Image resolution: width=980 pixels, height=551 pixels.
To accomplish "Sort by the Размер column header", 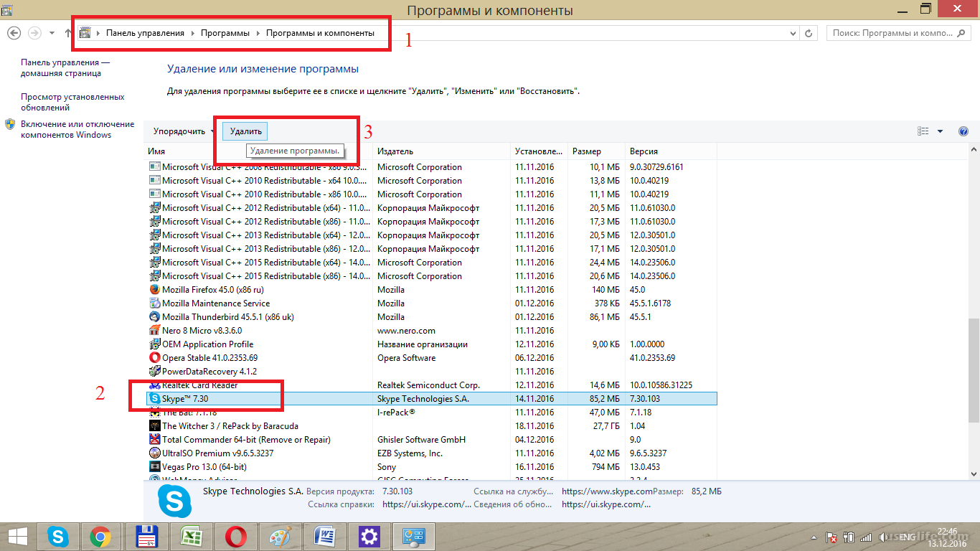I will tap(597, 151).
